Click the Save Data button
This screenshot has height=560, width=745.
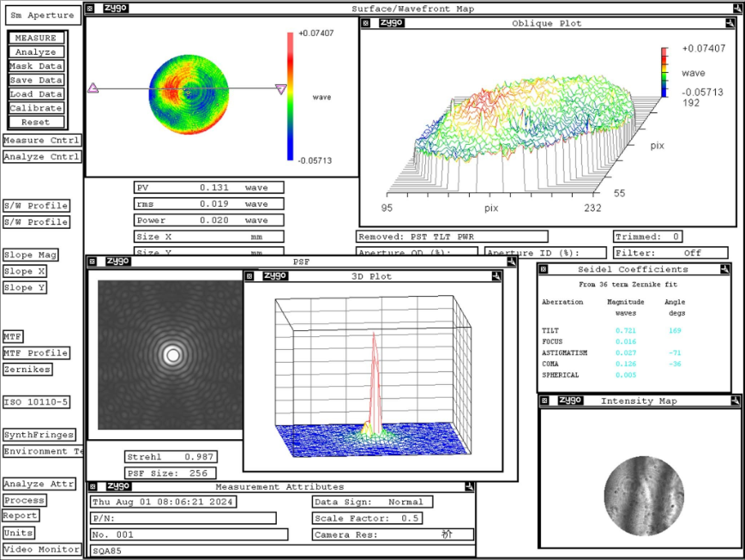(x=36, y=80)
